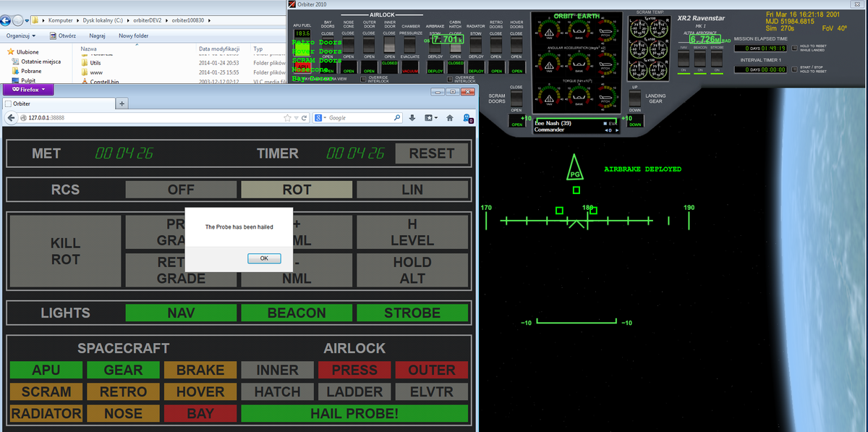868x432 pixels.
Task: Click the RESET timer button
Action: tap(431, 153)
